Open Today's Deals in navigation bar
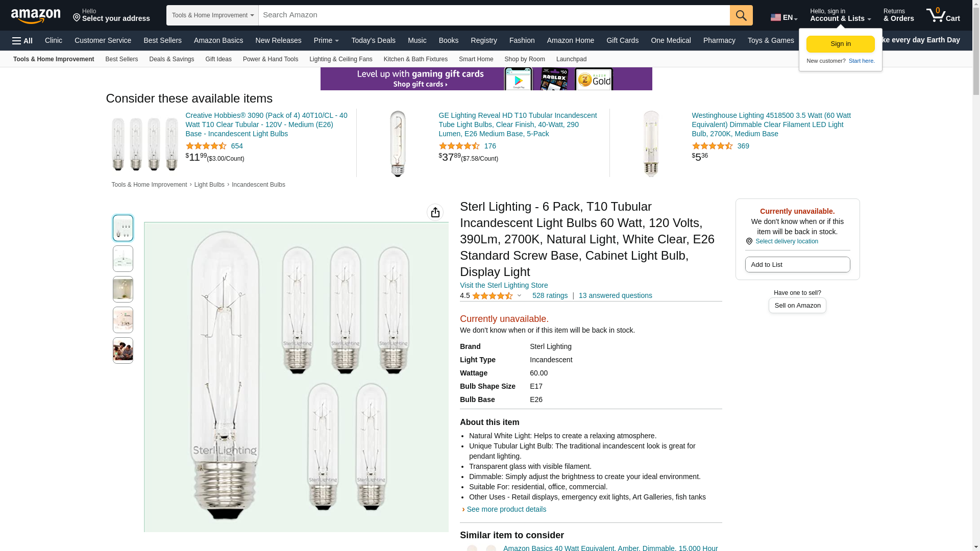The height and width of the screenshot is (551, 980). [x=373, y=40]
